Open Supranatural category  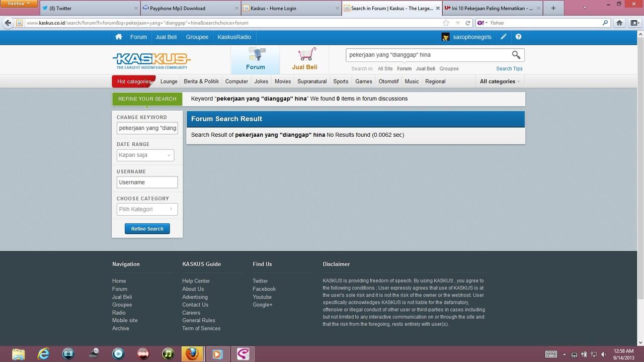tap(312, 81)
